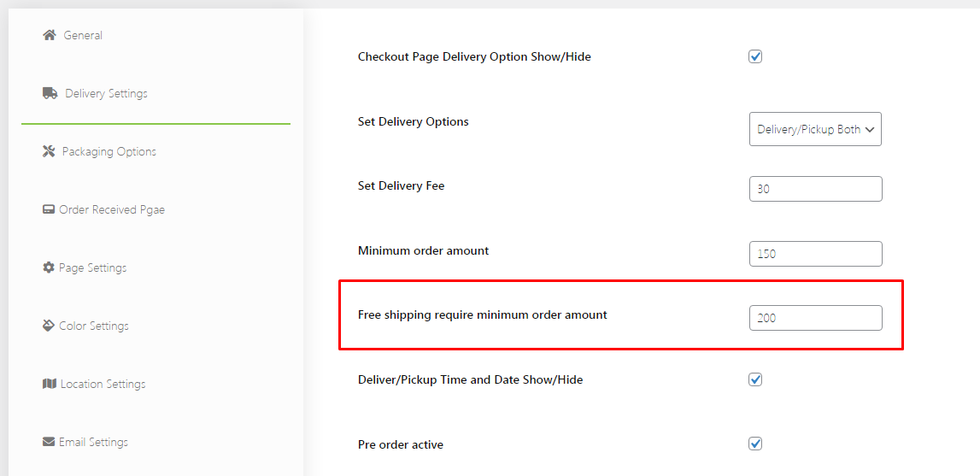The width and height of the screenshot is (980, 476).
Task: Open the General settings tab
Action: click(83, 35)
